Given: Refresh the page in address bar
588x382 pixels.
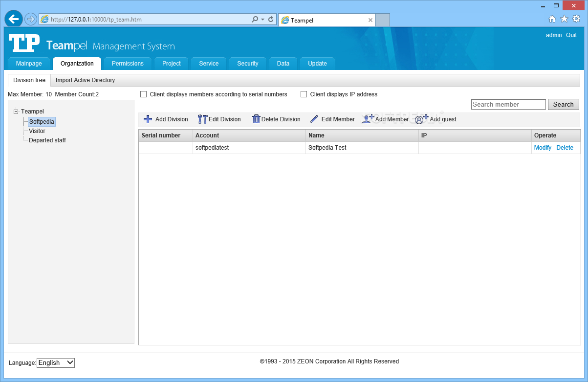Looking at the screenshot, I should (271, 20).
